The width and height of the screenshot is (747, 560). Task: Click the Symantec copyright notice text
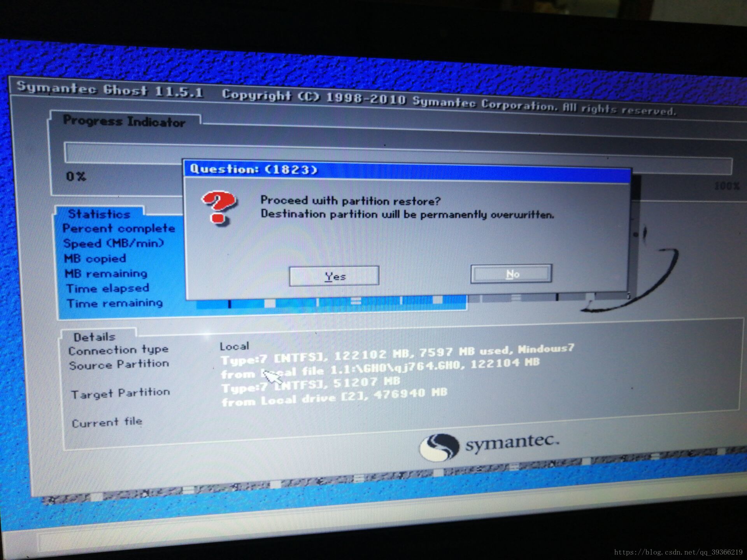coord(449,103)
